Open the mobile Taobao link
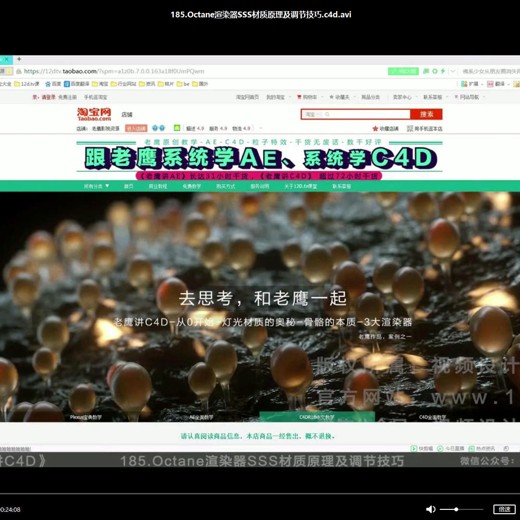 pyautogui.click(x=95, y=97)
